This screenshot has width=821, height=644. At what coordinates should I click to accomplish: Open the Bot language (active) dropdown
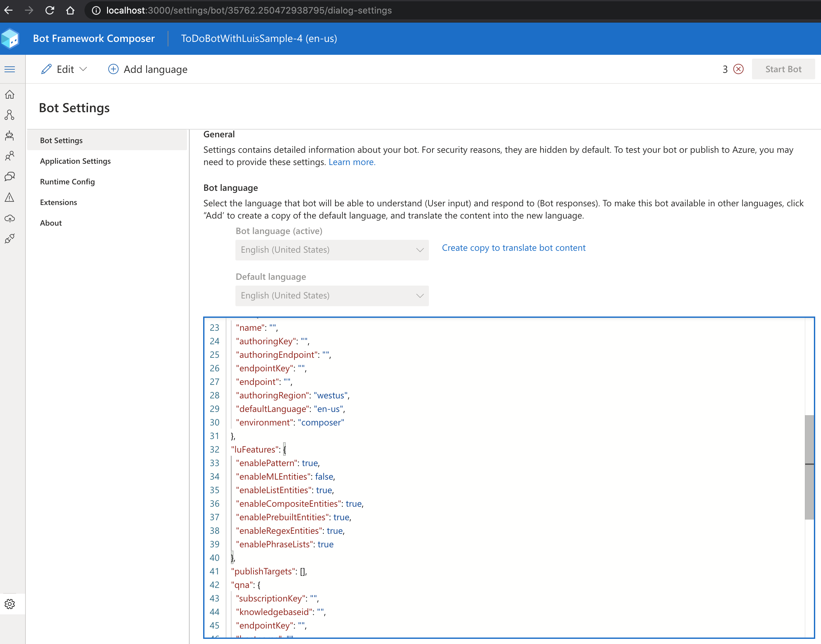click(331, 250)
